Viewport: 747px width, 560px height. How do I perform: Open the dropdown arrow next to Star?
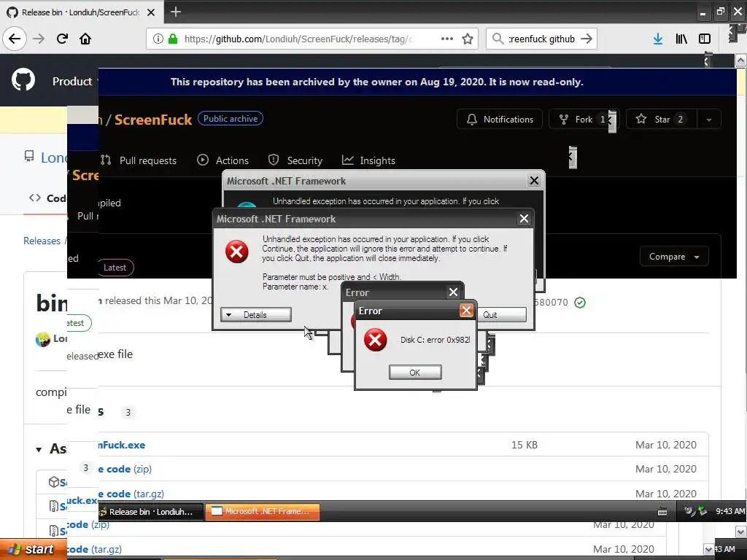click(709, 120)
